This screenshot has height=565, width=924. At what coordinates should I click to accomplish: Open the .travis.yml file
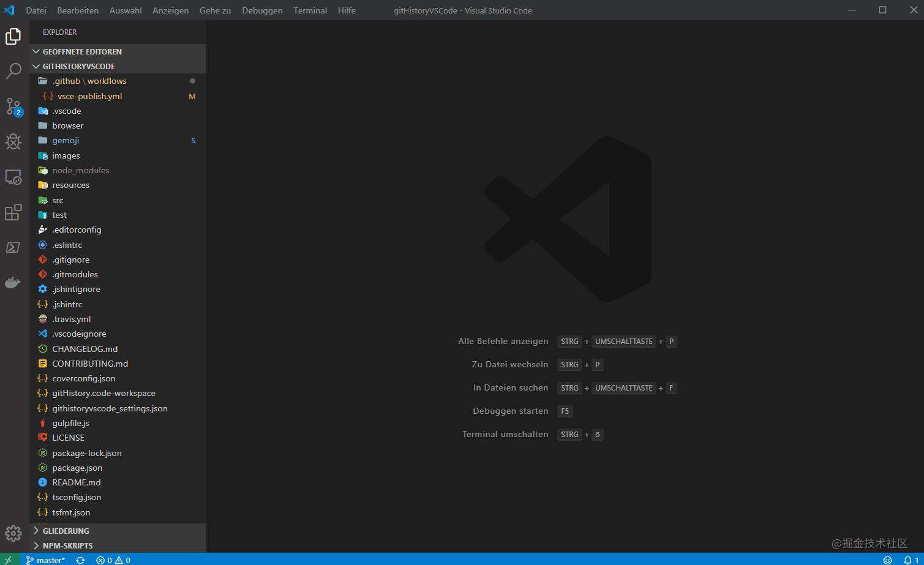pyautogui.click(x=118, y=319)
